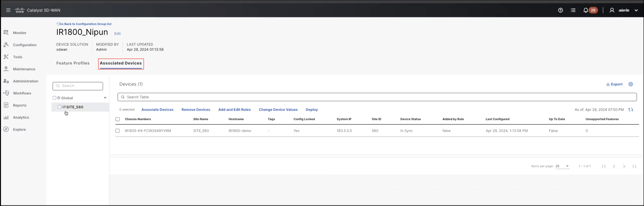Screen dimensions: 644x206
Task: Click Add and Edit Rules
Action: [234, 110]
